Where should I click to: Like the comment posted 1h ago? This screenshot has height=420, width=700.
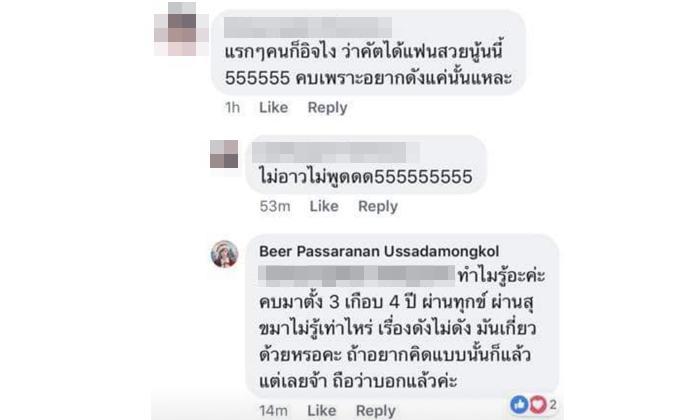[273, 108]
